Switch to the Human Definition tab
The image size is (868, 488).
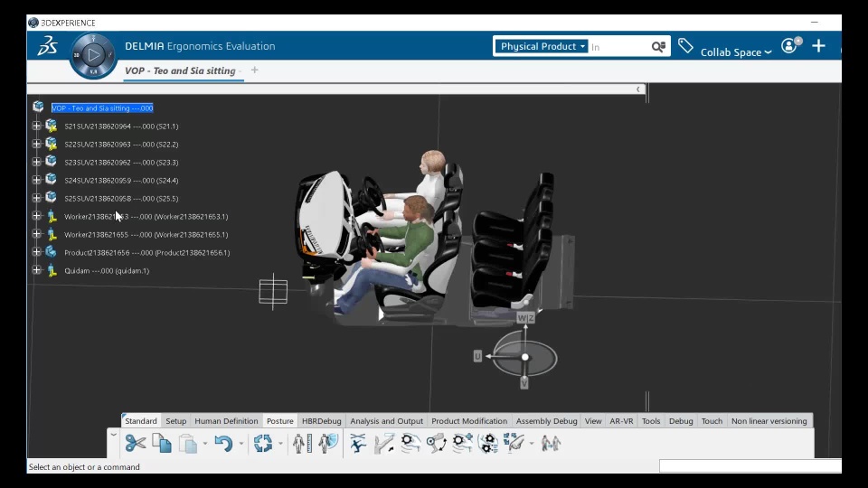226,421
